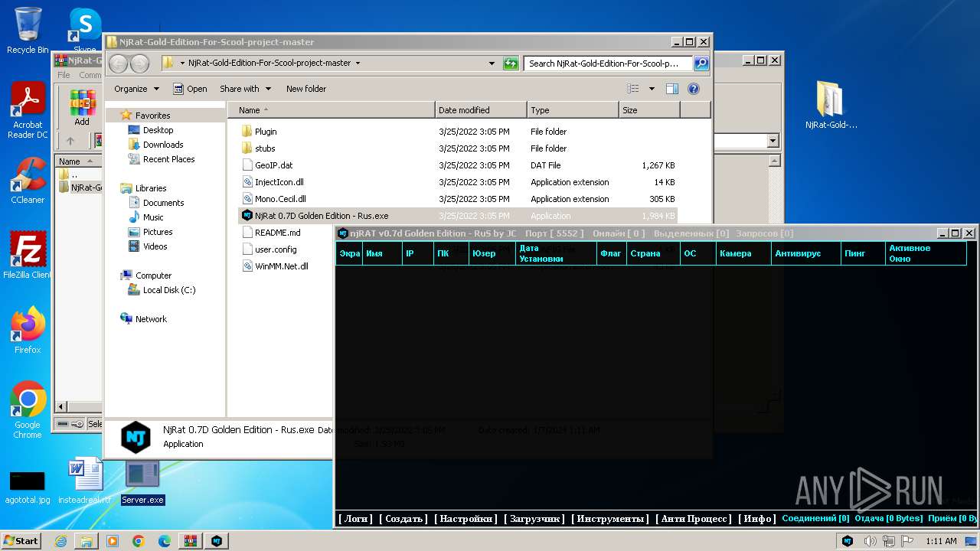Launch CCleaner from the desktop

(x=28, y=181)
